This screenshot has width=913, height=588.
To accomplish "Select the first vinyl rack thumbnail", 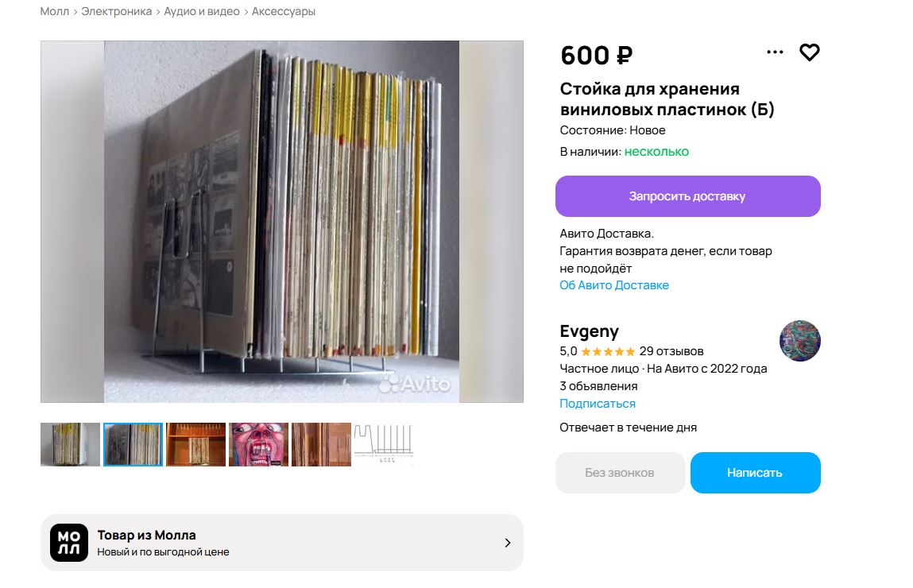I will pyautogui.click(x=70, y=444).
